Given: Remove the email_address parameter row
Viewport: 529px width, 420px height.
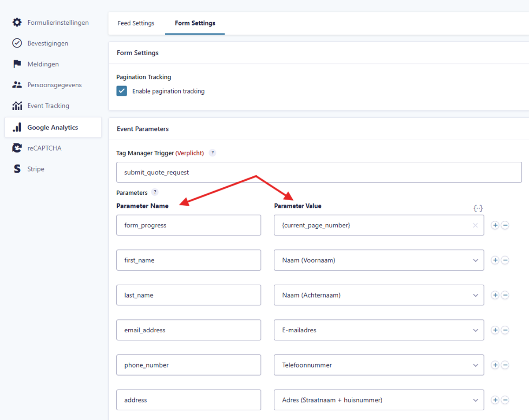Looking at the screenshot, I should click(x=505, y=330).
